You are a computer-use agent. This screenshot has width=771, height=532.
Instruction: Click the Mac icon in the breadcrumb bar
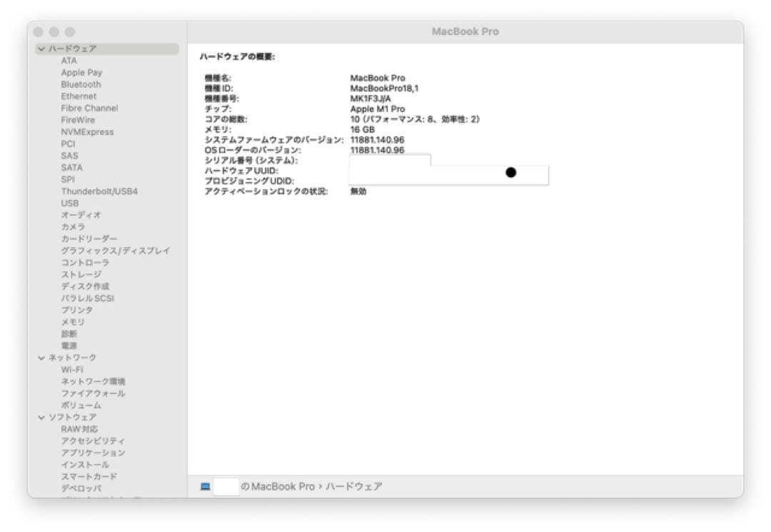coord(203,486)
